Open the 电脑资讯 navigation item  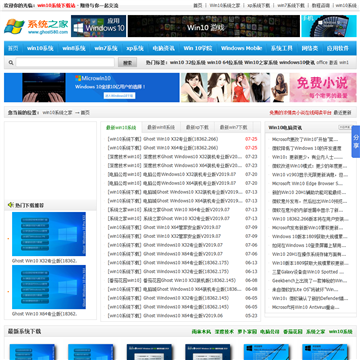click(x=164, y=48)
